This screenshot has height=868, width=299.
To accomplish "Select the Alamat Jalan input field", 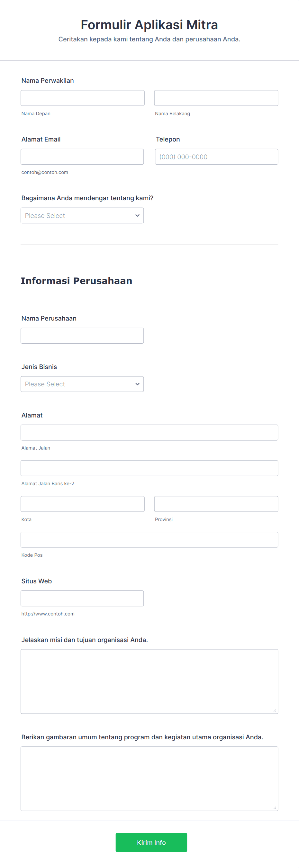I will click(x=149, y=432).
